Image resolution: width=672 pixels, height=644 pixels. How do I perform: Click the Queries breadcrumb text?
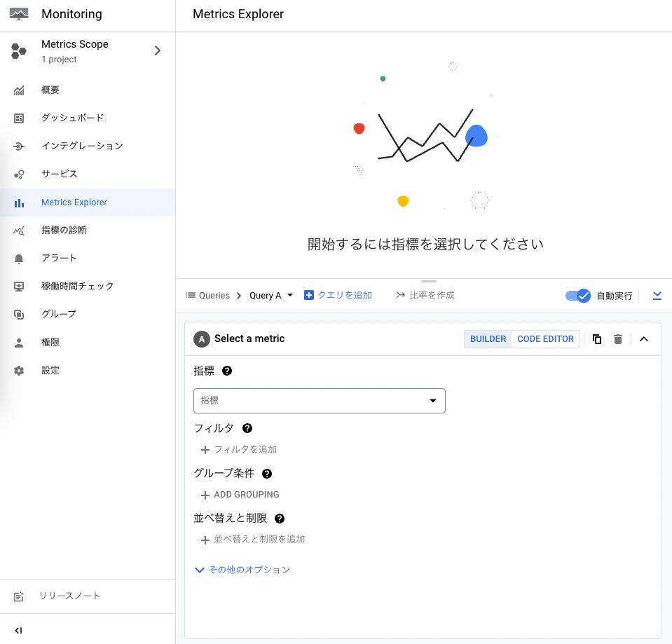(x=214, y=295)
